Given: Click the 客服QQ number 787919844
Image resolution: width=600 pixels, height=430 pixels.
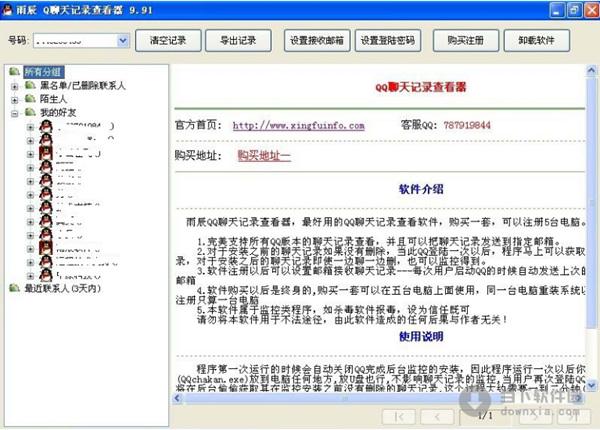Looking at the screenshot, I should point(467,125).
